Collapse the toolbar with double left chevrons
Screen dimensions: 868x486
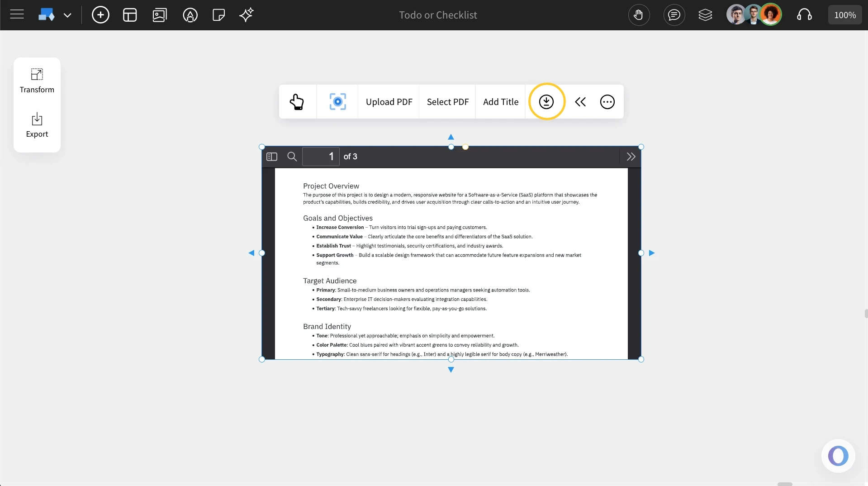[580, 102]
